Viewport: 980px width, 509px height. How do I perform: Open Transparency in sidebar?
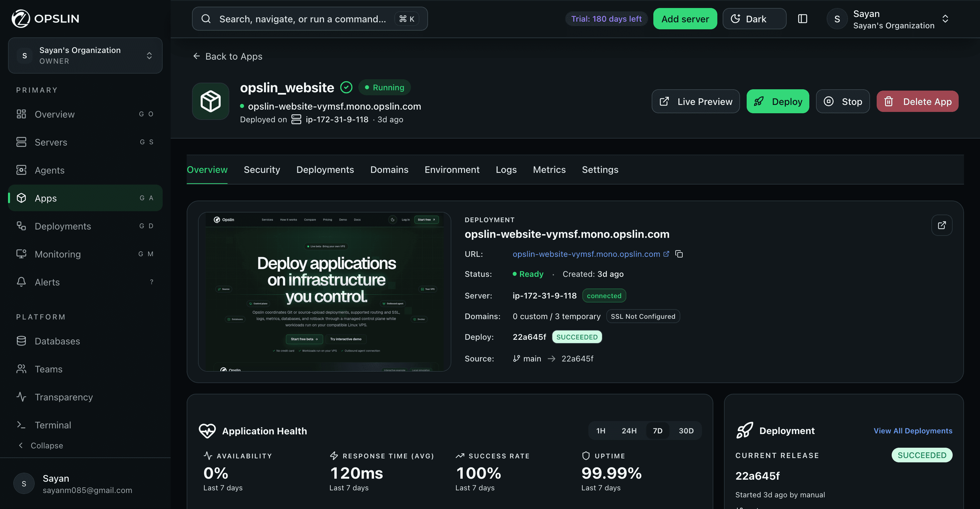[x=85, y=397]
